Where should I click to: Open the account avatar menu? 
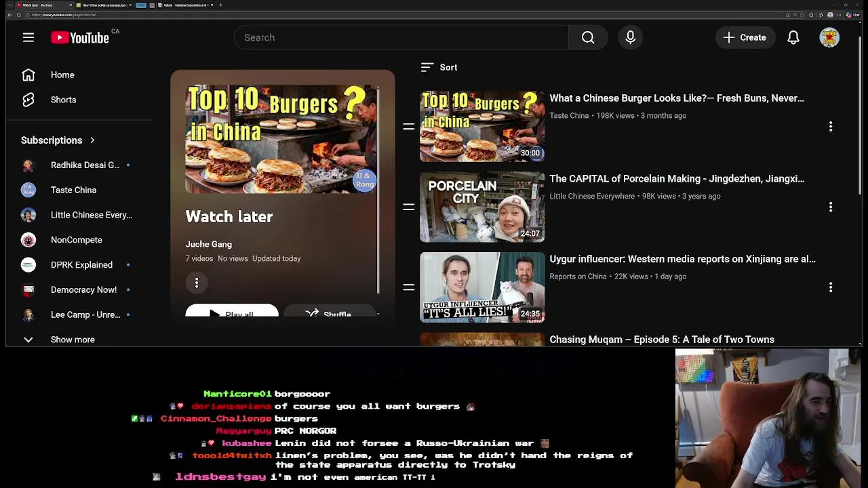(x=829, y=37)
